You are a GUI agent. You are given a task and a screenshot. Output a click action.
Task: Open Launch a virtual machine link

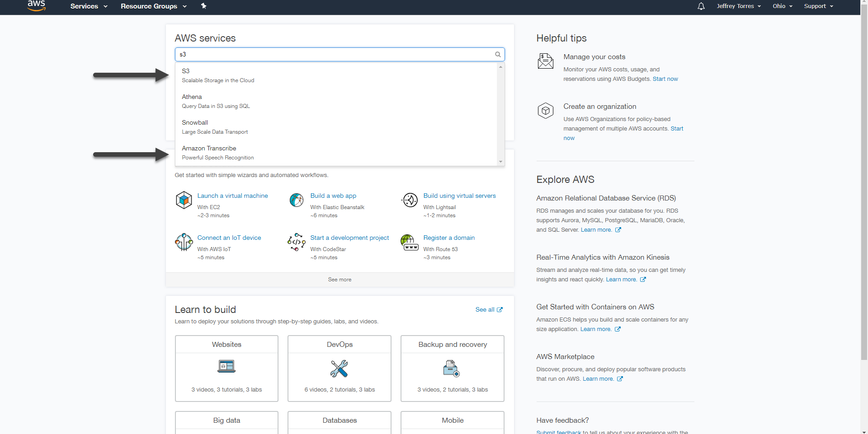point(232,196)
